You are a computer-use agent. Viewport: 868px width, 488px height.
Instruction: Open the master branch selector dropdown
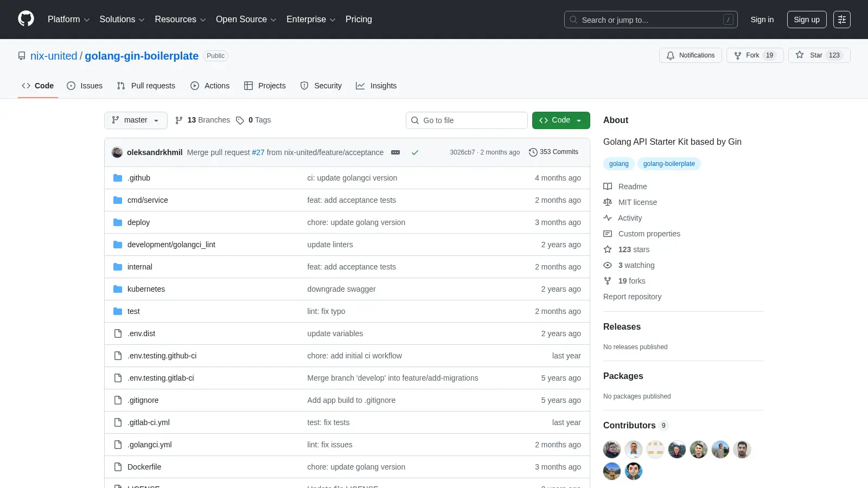pos(136,120)
